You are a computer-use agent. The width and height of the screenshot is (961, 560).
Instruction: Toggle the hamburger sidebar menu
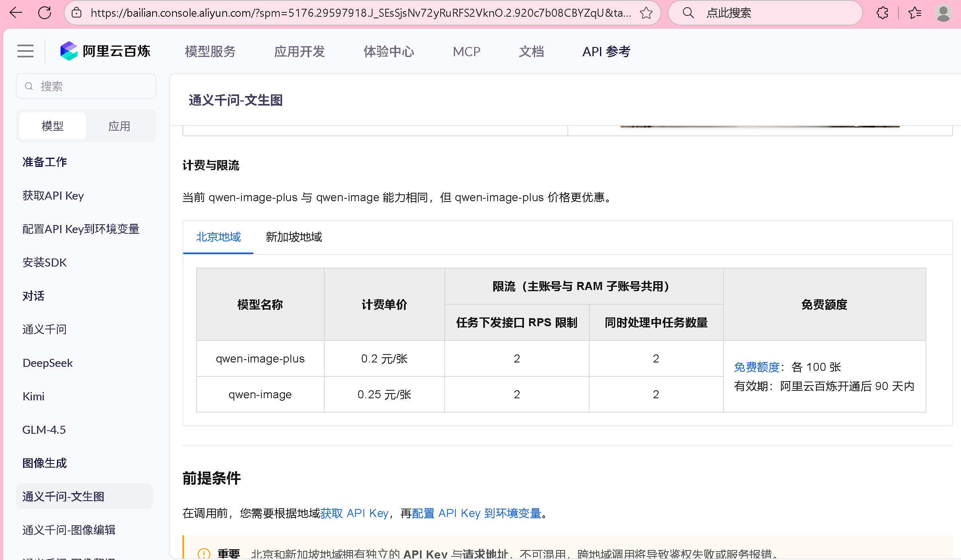[x=25, y=51]
